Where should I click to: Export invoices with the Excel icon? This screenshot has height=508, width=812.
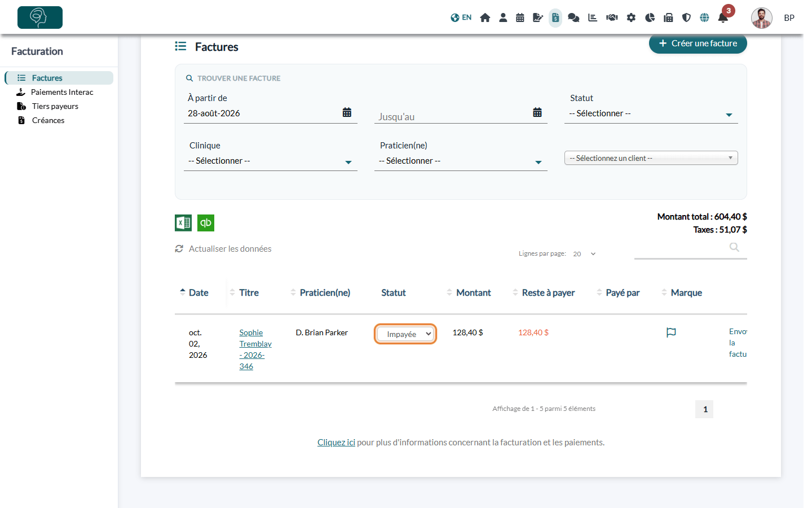click(x=183, y=223)
